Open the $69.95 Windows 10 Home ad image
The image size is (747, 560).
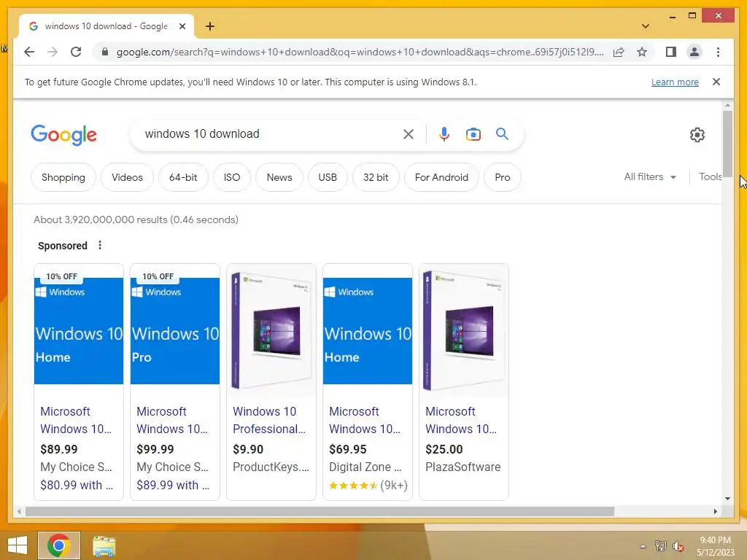[368, 331]
